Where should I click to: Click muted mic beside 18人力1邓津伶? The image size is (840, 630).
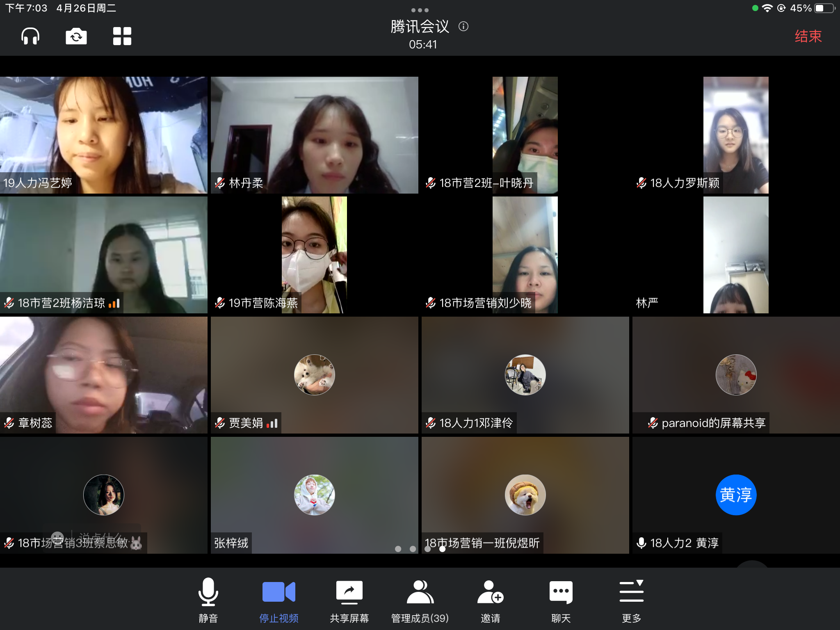431,423
